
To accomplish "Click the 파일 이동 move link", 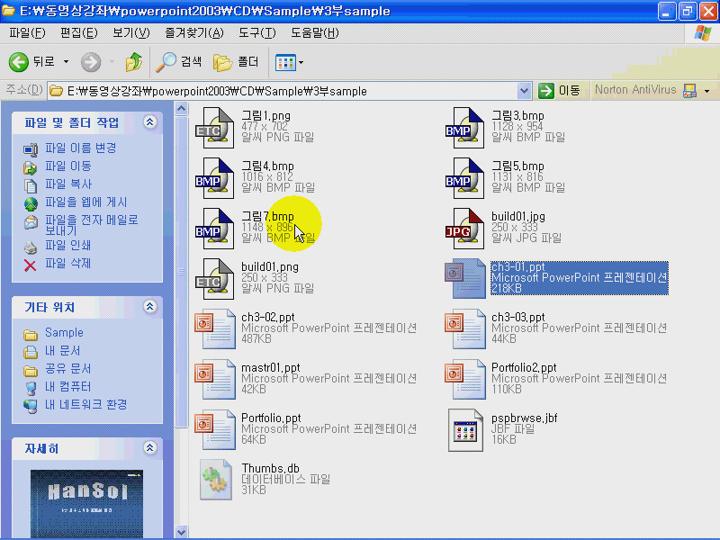I will pyautogui.click(x=68, y=166).
